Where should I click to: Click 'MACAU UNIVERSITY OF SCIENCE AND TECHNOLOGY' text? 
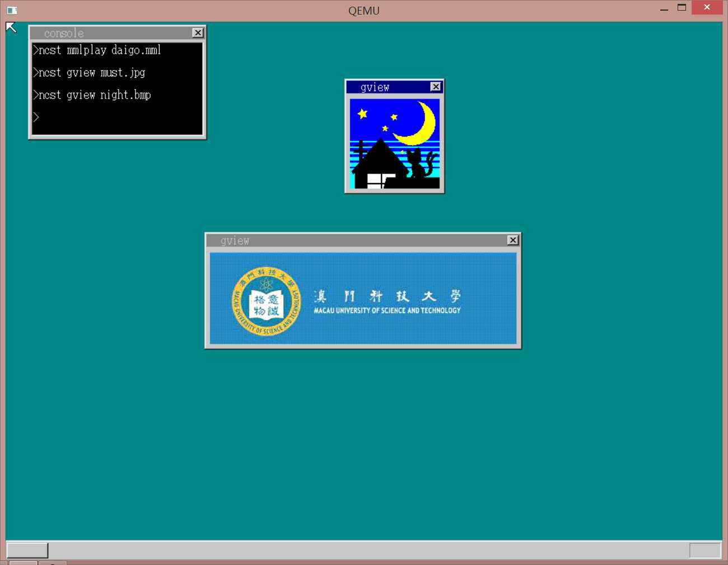pos(387,310)
